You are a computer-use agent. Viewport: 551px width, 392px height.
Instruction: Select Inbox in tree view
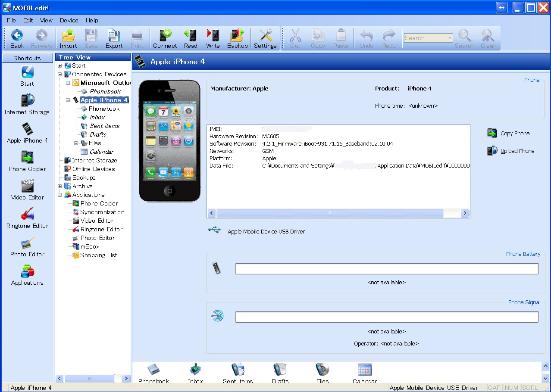pos(97,117)
